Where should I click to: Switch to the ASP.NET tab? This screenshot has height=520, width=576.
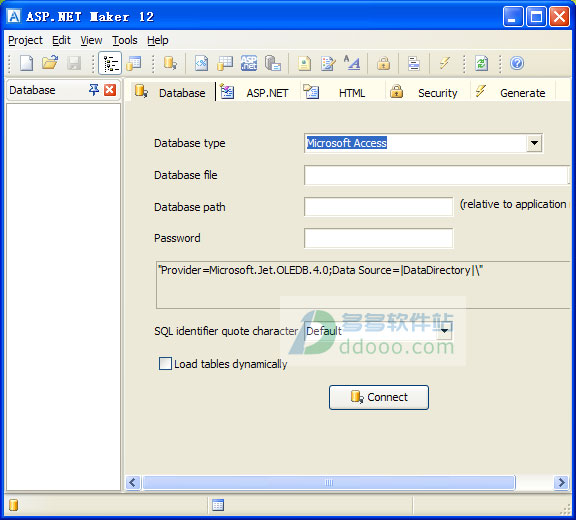coord(256,92)
